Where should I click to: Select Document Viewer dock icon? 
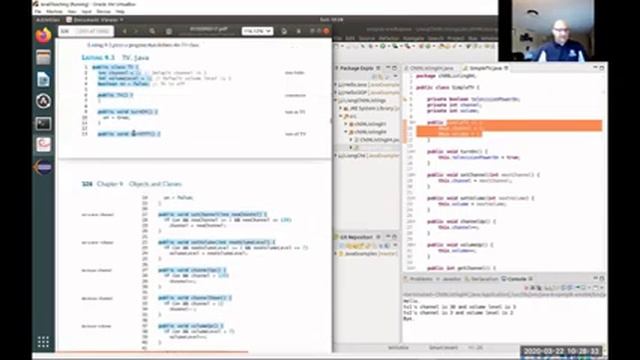click(x=43, y=145)
